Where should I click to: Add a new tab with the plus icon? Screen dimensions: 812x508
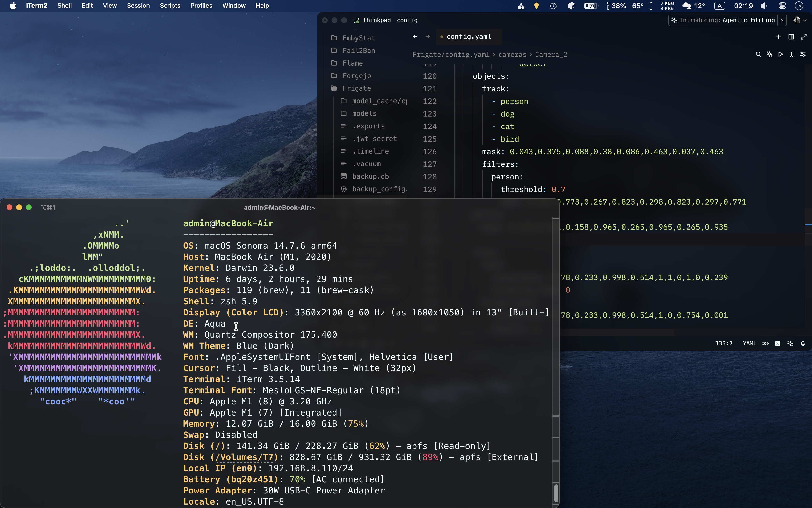click(x=778, y=37)
